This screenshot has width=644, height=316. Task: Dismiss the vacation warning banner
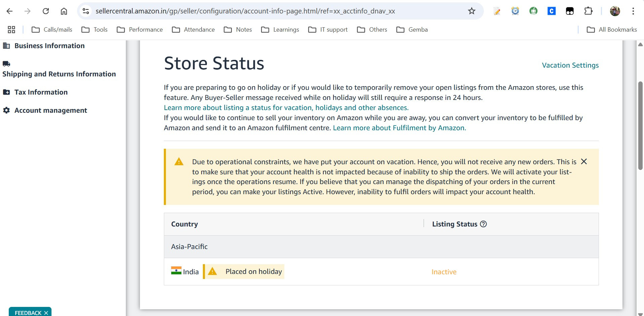(584, 162)
